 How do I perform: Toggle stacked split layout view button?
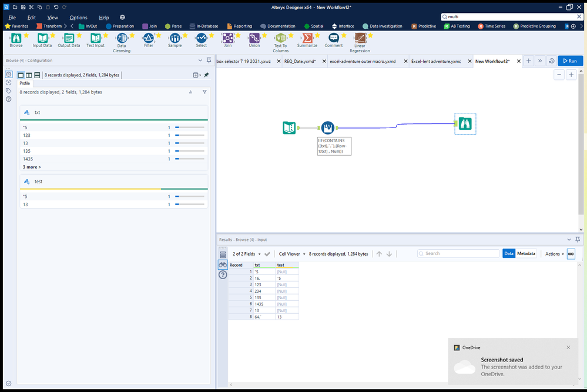point(37,75)
